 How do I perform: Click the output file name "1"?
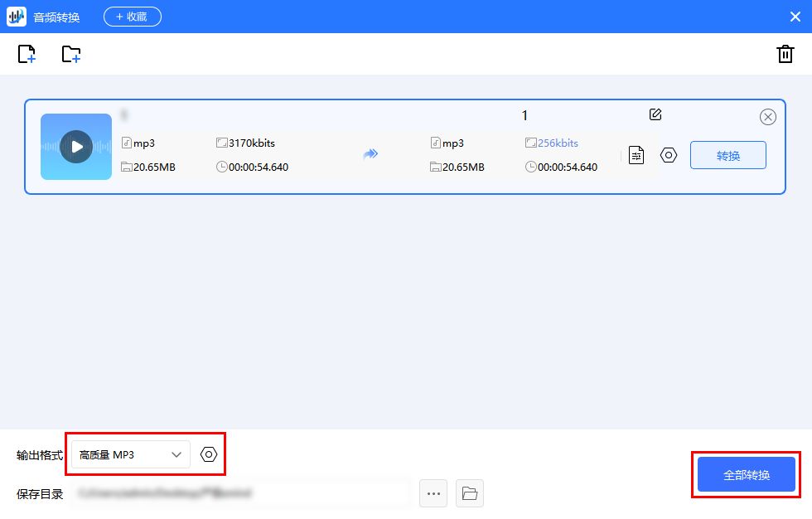pos(524,116)
